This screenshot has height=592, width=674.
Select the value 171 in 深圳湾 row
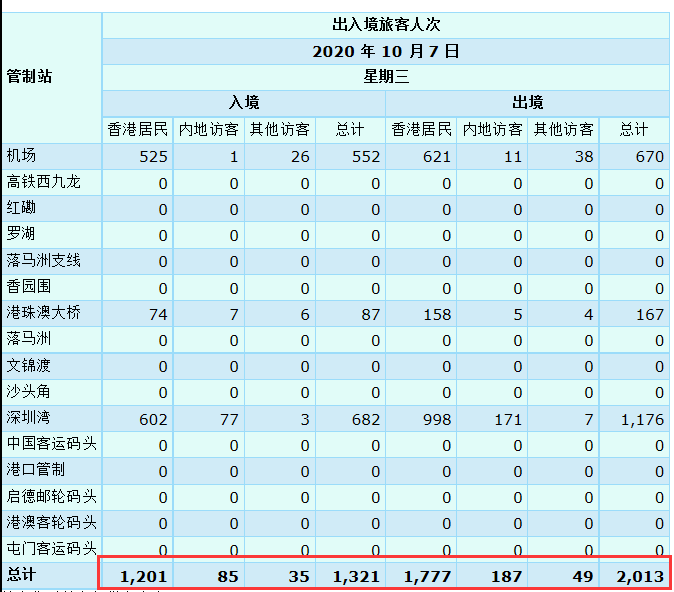coord(508,420)
